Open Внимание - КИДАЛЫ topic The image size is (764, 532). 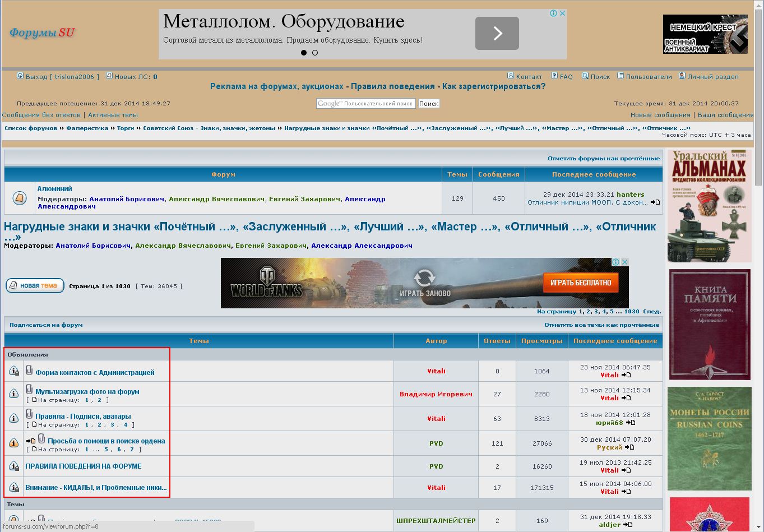[x=96, y=488]
